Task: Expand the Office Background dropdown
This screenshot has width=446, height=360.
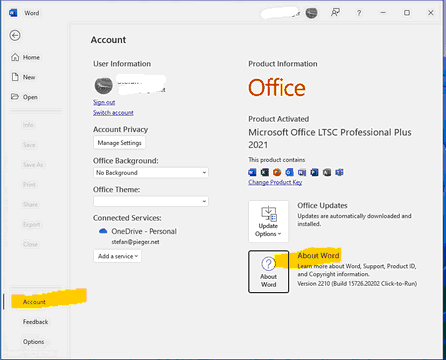Action: tap(151, 173)
